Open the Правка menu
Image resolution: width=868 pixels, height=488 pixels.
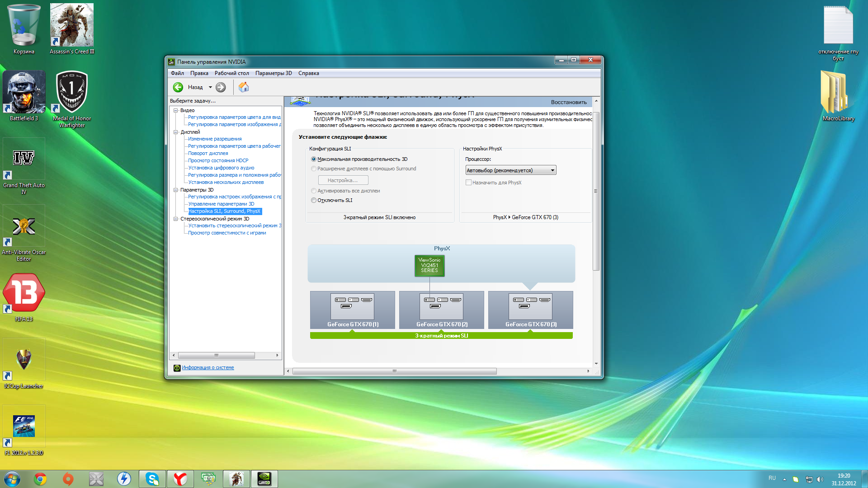coord(199,73)
